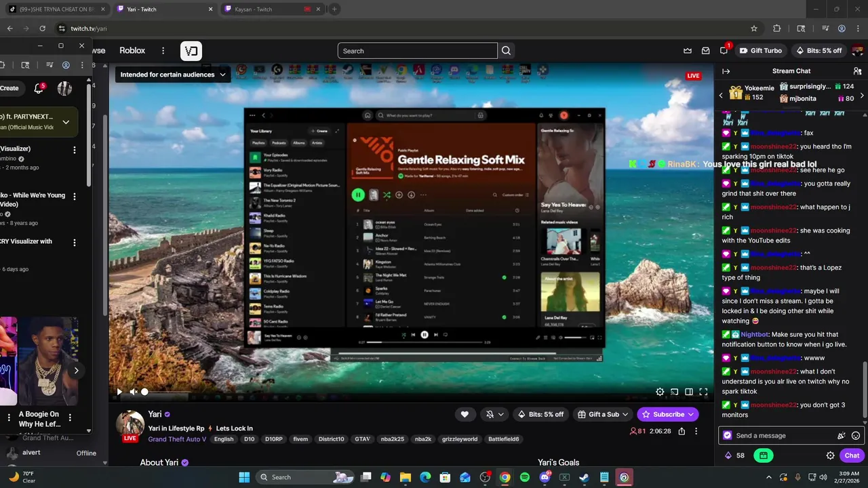This screenshot has height=488, width=868.
Task: Open channel more options dots
Action: tap(696, 431)
